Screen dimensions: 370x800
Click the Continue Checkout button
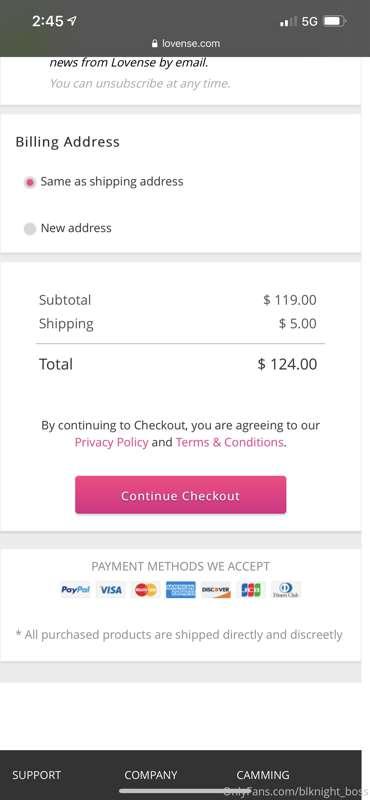point(181,495)
